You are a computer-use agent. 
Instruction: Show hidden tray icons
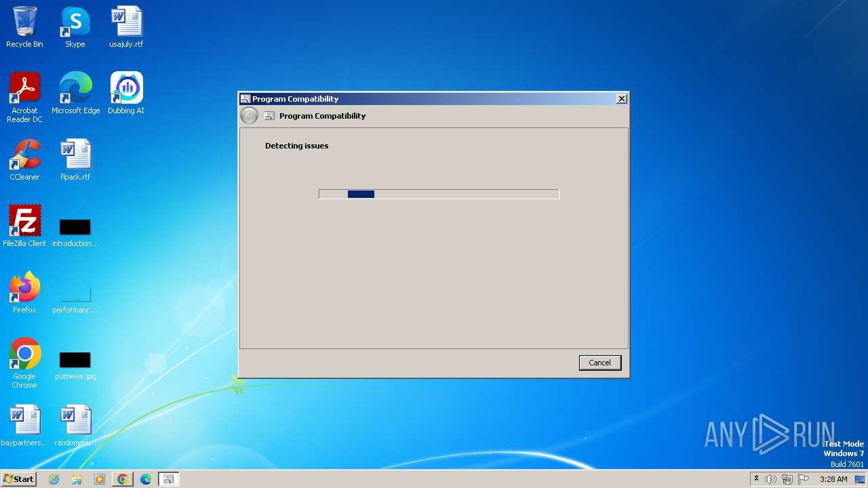[756, 479]
